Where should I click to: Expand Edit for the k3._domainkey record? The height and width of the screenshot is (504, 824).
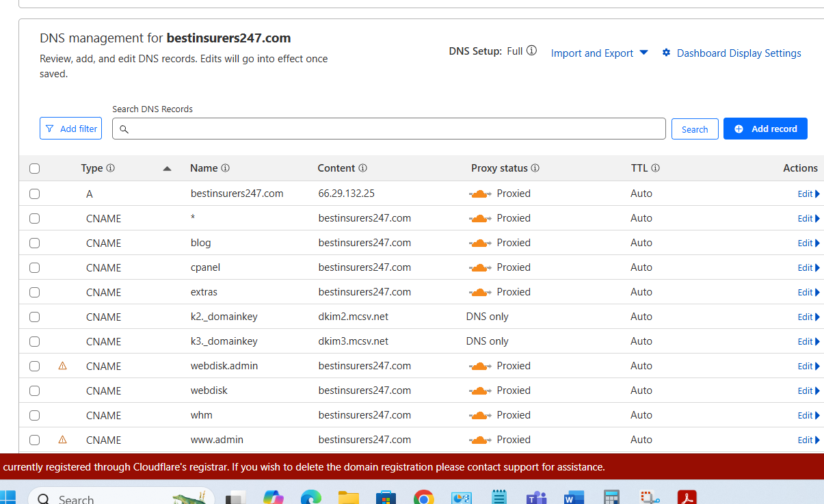808,341
